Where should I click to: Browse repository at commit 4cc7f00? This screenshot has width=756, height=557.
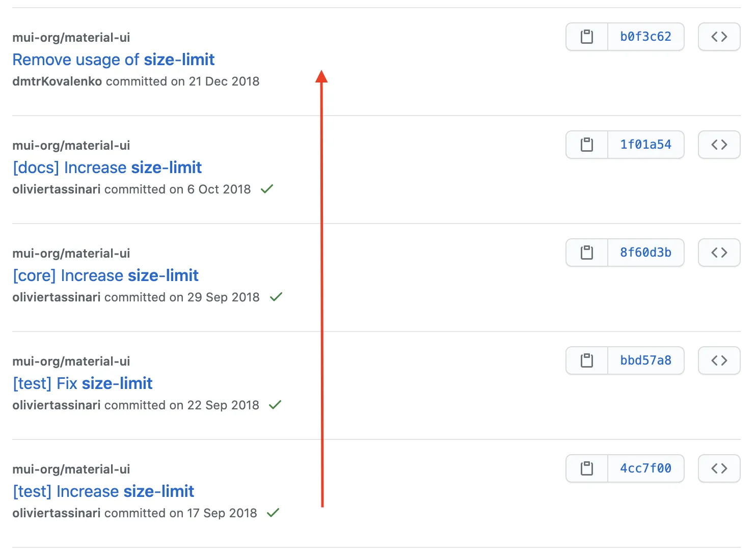(719, 468)
